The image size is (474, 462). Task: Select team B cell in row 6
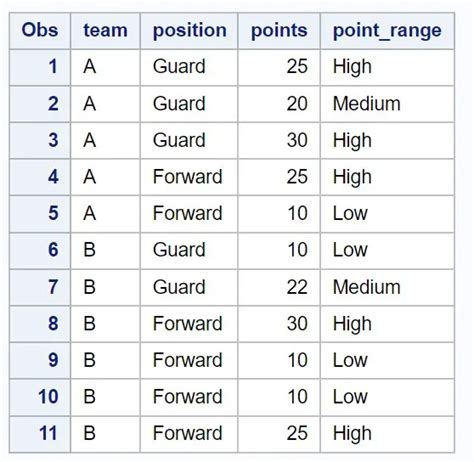click(x=105, y=250)
